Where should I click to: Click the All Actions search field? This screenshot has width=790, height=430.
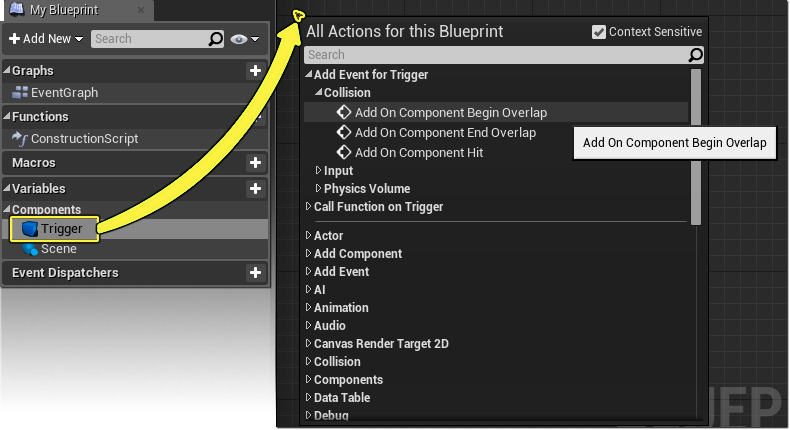pos(495,55)
